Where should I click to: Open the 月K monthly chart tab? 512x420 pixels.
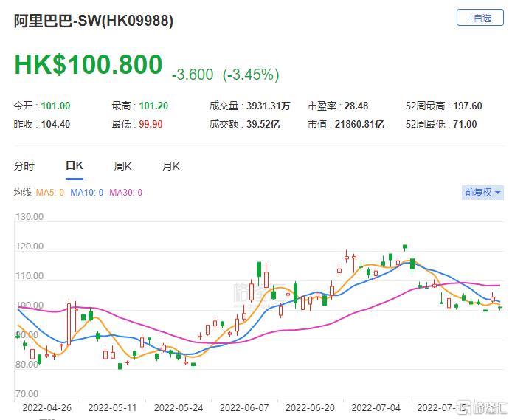(171, 166)
